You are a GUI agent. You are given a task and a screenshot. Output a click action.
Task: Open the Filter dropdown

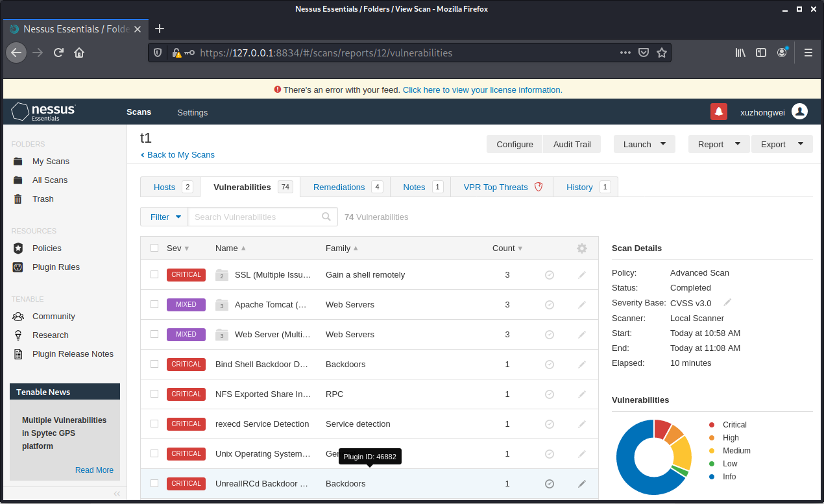(x=164, y=217)
